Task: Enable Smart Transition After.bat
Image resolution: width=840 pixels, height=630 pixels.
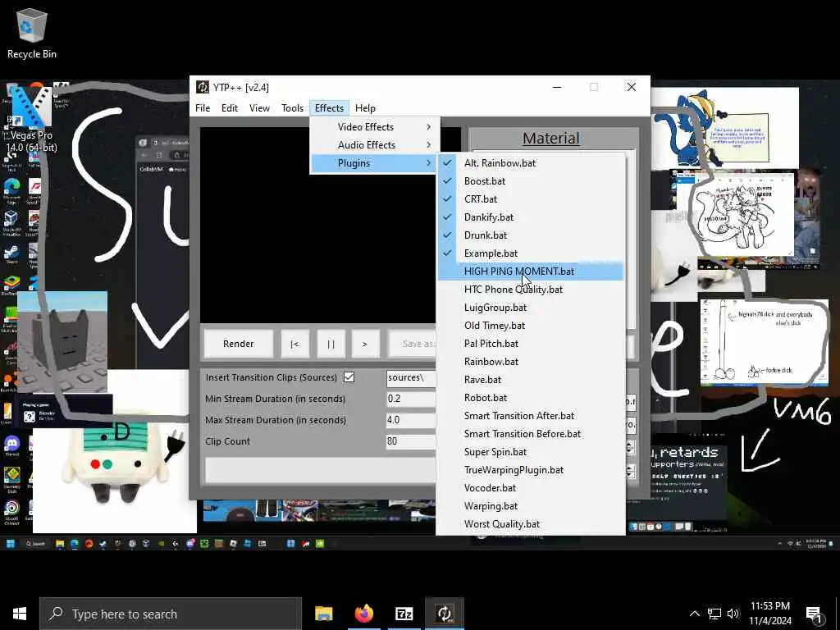Action: [531, 416]
